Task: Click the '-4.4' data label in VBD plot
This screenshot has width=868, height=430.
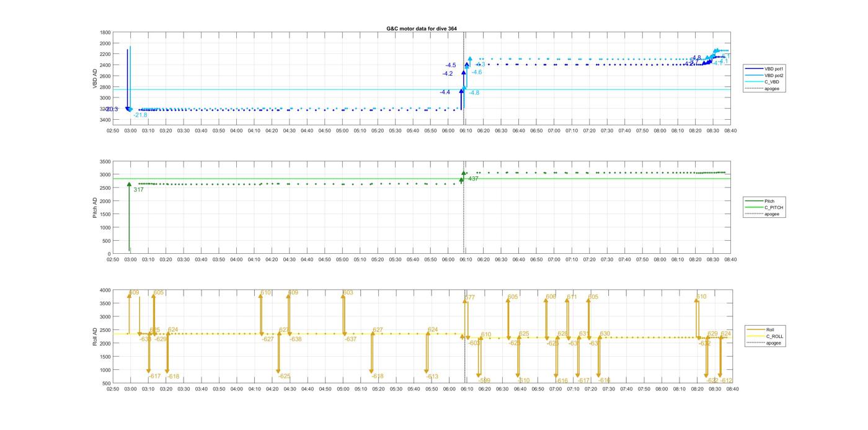Action: click(445, 92)
